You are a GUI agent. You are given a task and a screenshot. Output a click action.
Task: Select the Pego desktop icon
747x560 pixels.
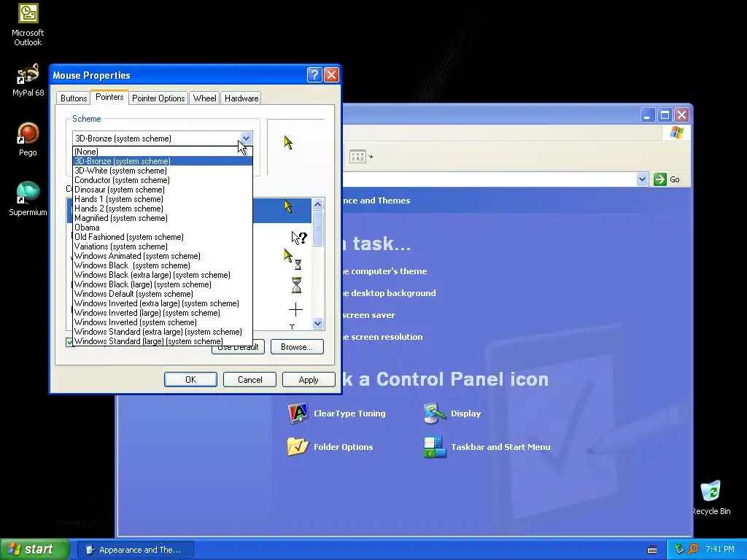click(x=28, y=139)
